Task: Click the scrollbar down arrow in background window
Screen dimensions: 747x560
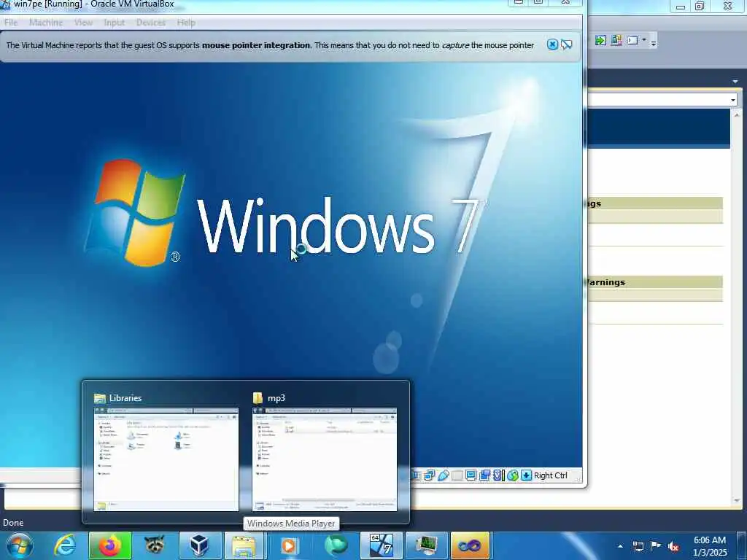Action: point(737,500)
